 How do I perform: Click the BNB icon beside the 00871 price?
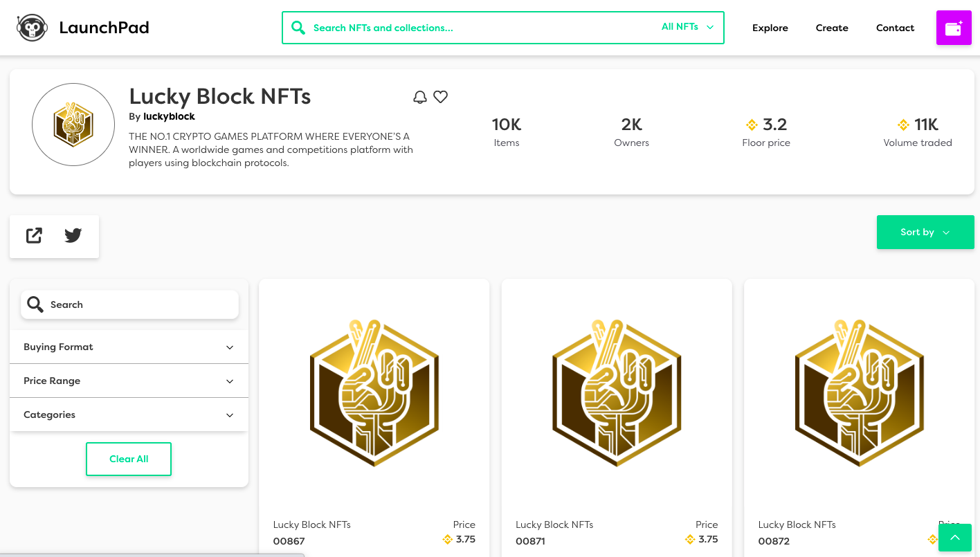coord(690,539)
